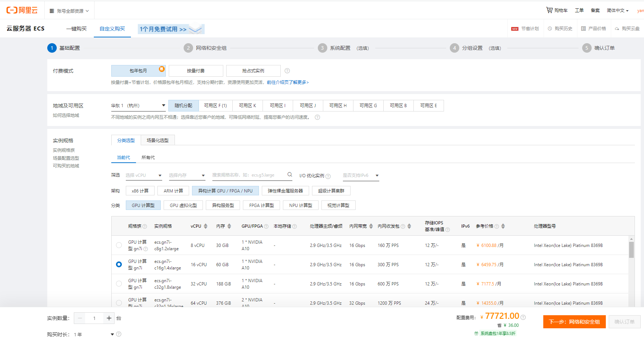The height and width of the screenshot is (337, 644).
Task: Click 下一步: 网络和安全组 button
Action: 575,322
